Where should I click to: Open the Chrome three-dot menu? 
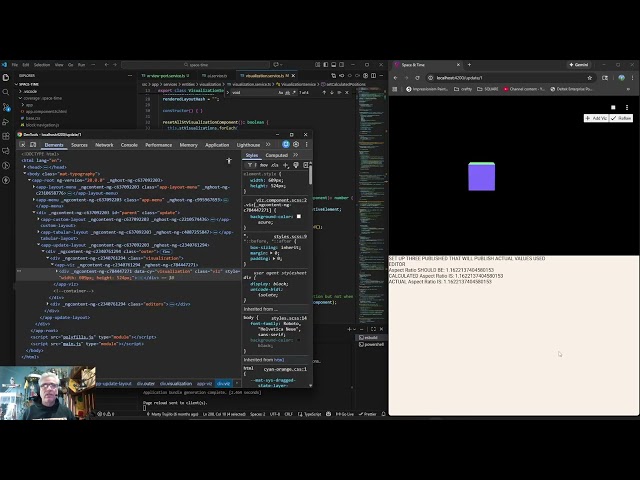pyautogui.click(x=632, y=78)
